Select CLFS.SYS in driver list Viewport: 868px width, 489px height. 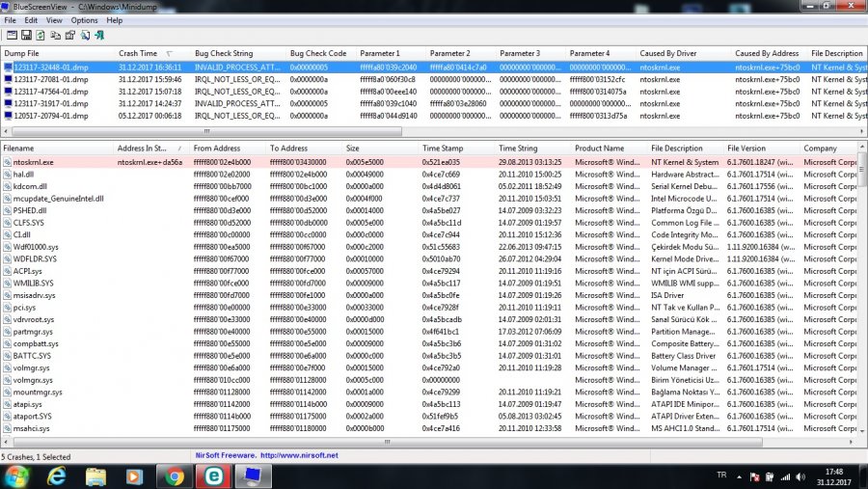tap(29, 223)
